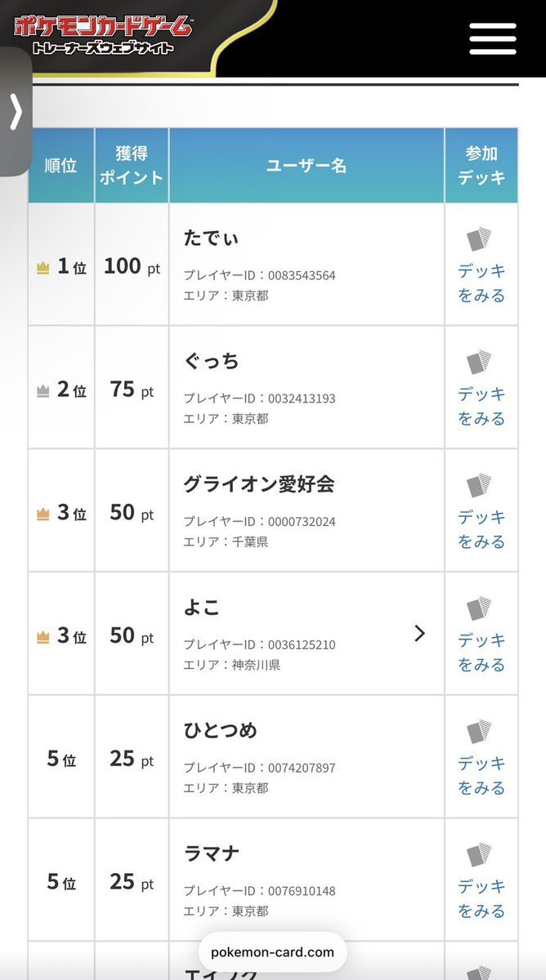The height and width of the screenshot is (980, 546).
Task: Click the 獲得ポイント column header
Action: tap(131, 166)
